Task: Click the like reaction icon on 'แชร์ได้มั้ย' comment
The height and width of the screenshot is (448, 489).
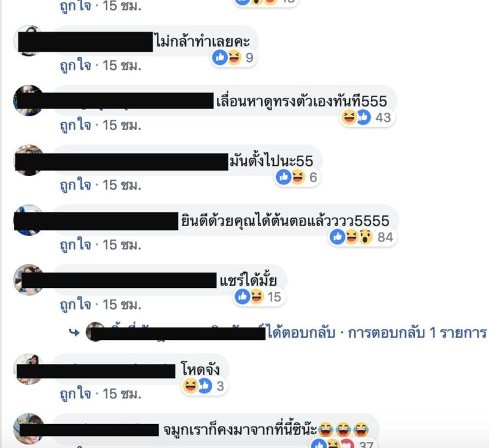Action: [242, 296]
